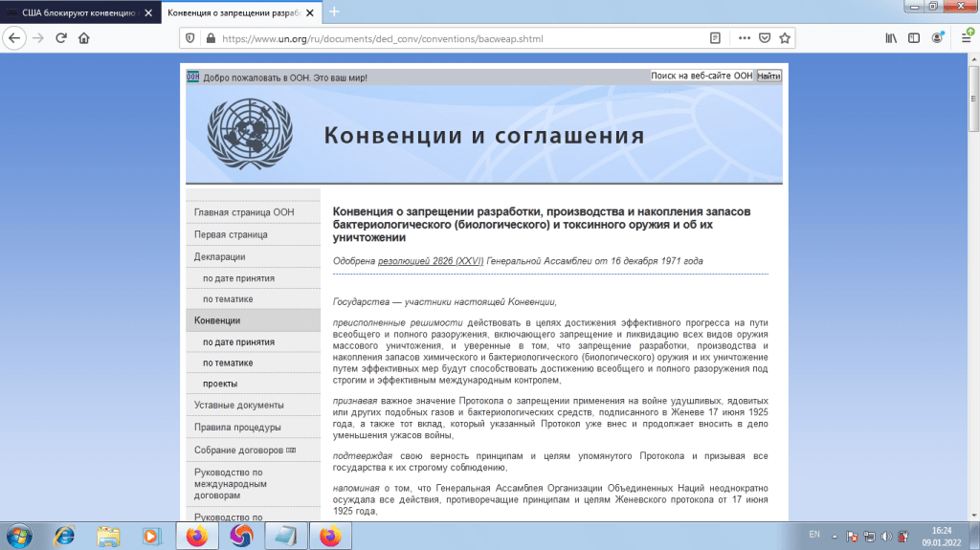Open the Firefox hamburger menu
This screenshot has height=550, width=980.
pos(967,38)
